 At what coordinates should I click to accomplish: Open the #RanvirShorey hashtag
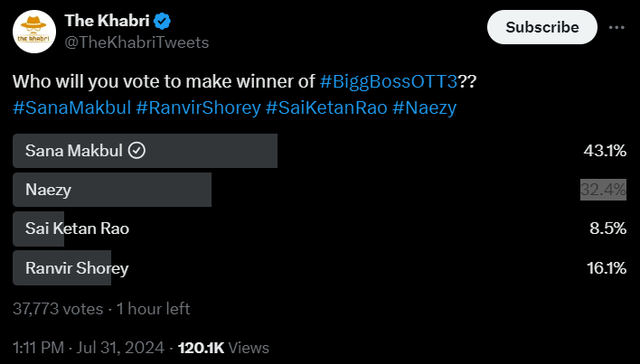coord(196,108)
